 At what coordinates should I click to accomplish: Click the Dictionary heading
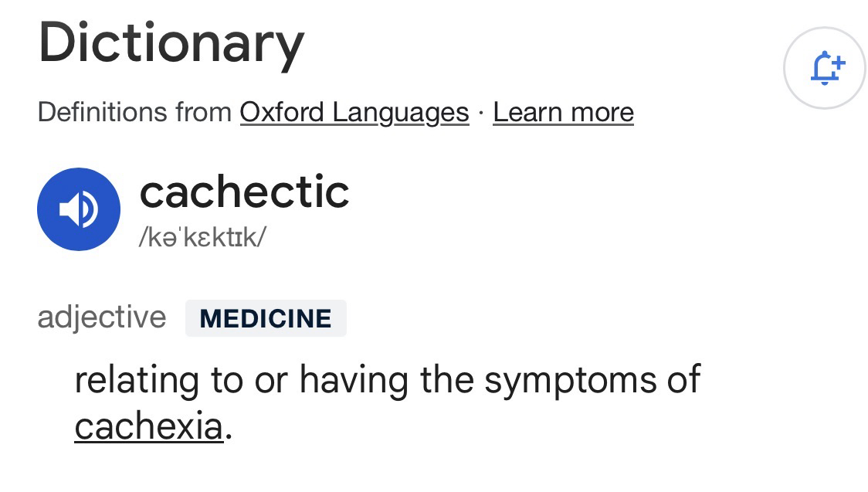point(171,43)
